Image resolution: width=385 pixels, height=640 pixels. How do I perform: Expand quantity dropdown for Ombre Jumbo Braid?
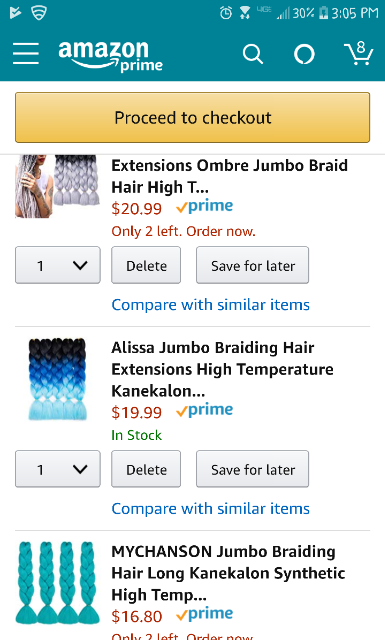[x=58, y=265]
